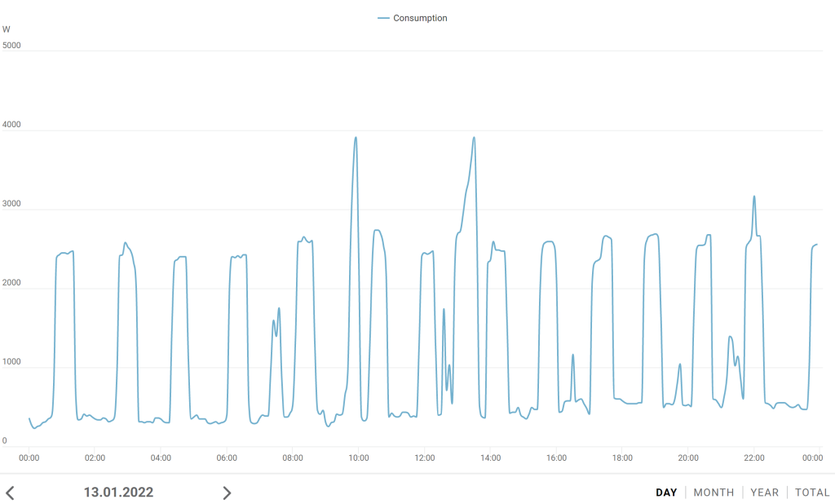Click the 02:00 time axis label

pyautogui.click(x=95, y=458)
